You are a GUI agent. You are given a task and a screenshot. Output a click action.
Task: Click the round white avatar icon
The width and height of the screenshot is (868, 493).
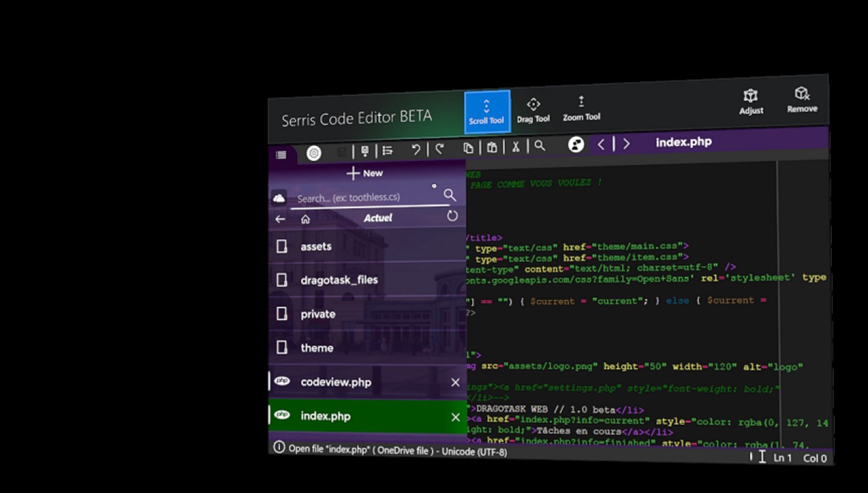click(x=576, y=144)
